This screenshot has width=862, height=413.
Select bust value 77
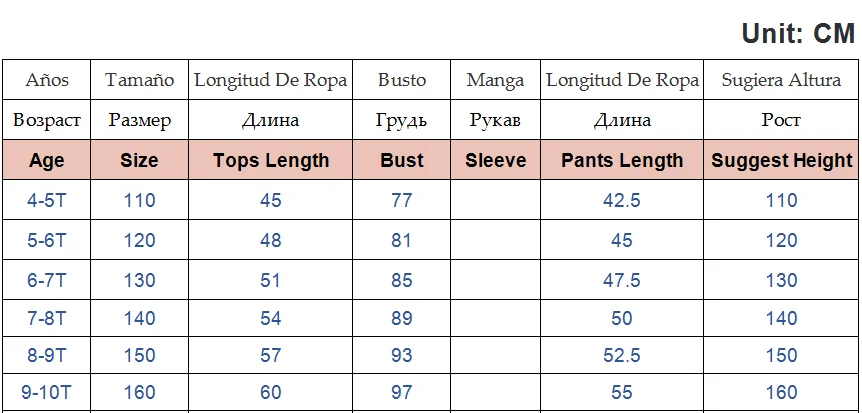tap(402, 200)
